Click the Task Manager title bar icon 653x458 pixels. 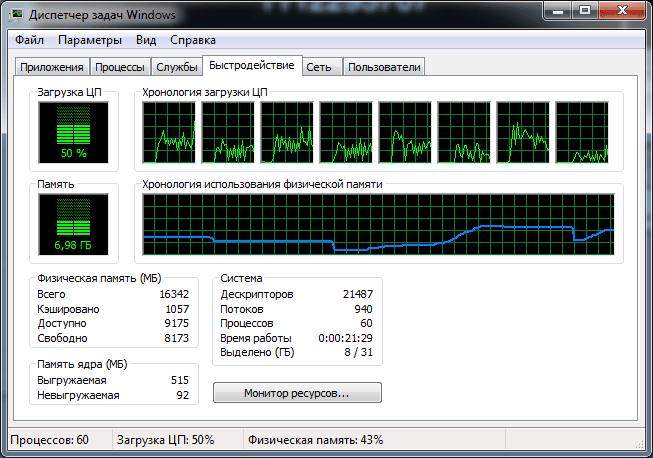click(17, 15)
